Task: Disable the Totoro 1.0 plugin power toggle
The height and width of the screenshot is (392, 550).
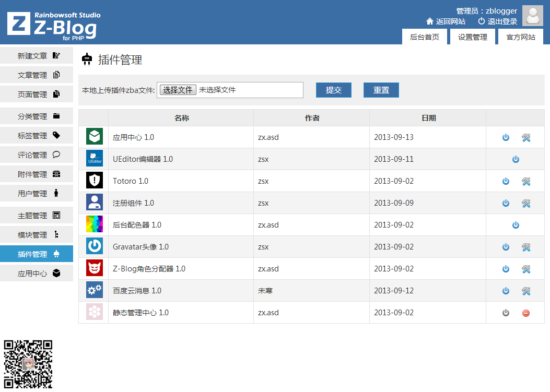Action: [505, 181]
